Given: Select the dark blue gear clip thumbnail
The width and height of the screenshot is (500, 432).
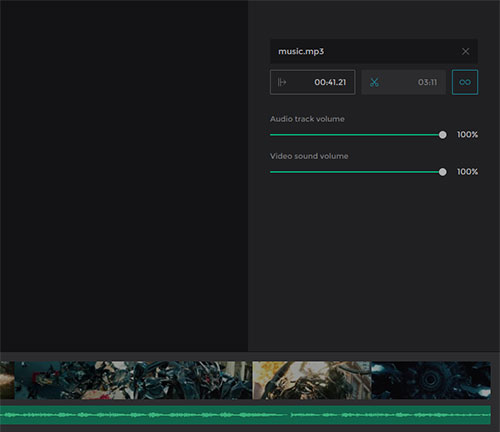Looking at the screenshot, I should click(431, 380).
